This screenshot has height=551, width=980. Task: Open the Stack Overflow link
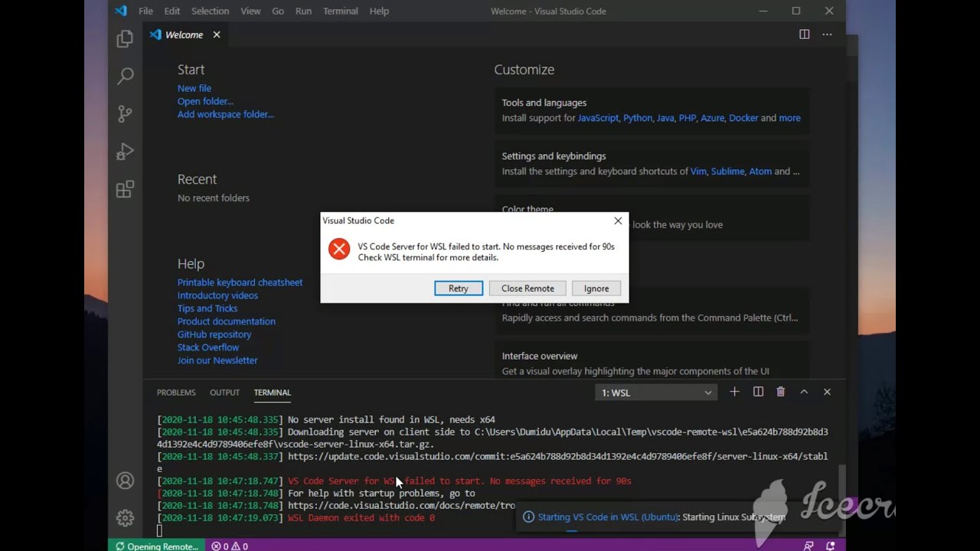pyautogui.click(x=208, y=347)
